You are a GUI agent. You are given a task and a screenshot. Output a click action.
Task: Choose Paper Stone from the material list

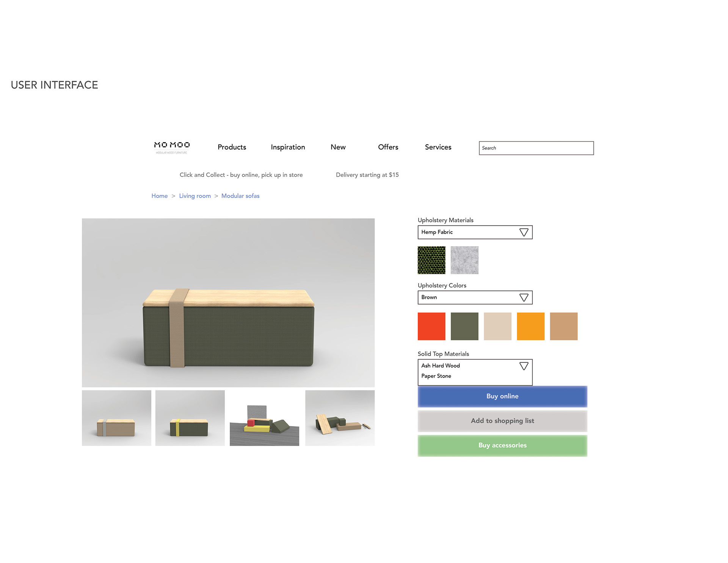tap(436, 376)
